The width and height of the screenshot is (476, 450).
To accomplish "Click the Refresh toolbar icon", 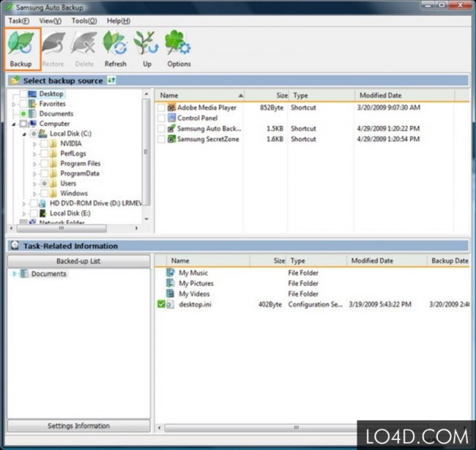I will tap(115, 49).
